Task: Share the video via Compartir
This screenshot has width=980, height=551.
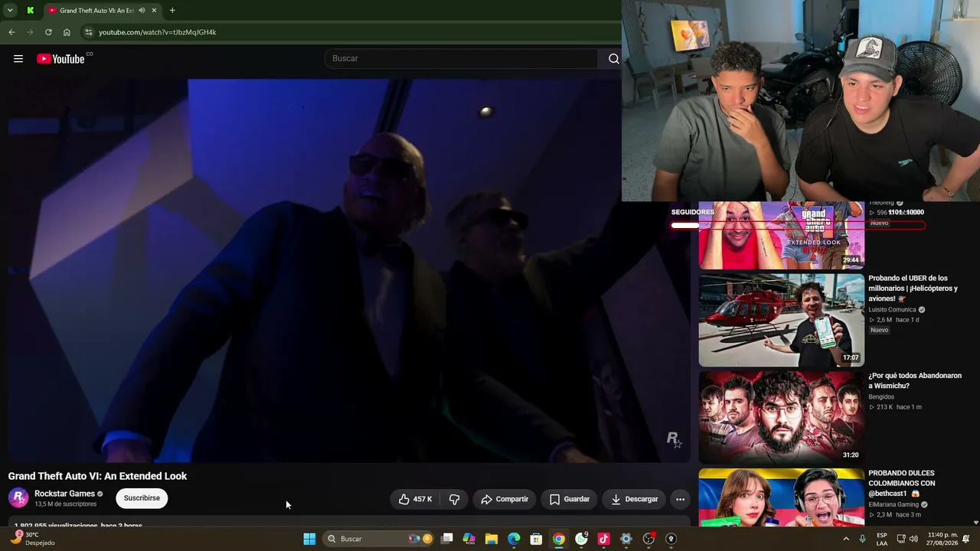Action: [x=505, y=499]
